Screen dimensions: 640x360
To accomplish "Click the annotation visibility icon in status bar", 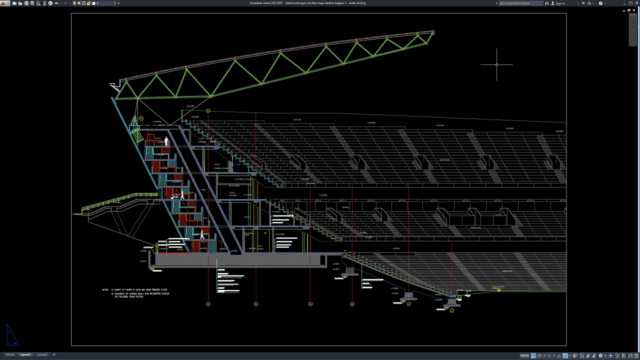I will [588, 356].
